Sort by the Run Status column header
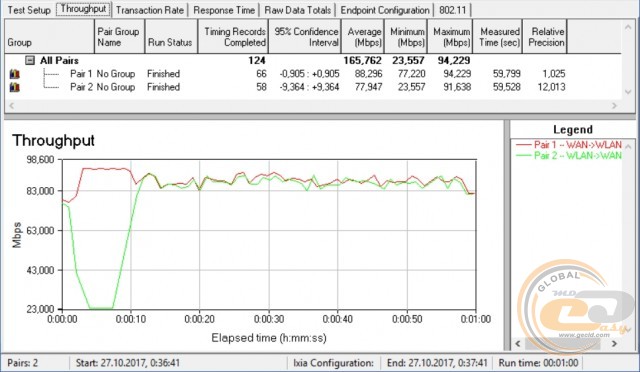The width and height of the screenshot is (640, 372). point(171,37)
